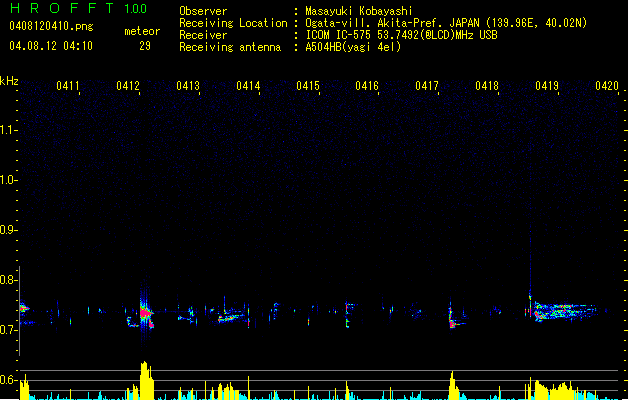629x400 pixels.
Task: Click the 0417 time marker
Action: 427,86
